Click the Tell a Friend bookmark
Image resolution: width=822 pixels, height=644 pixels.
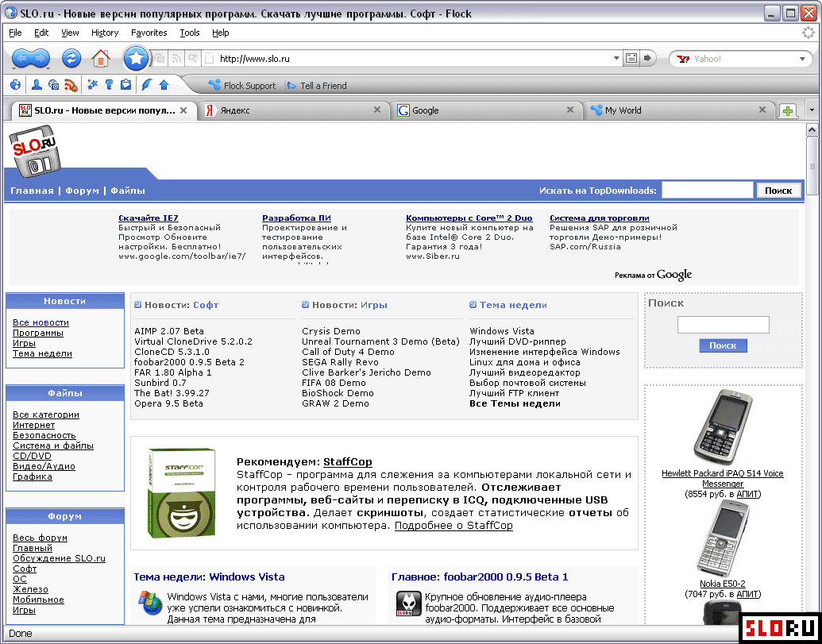click(x=316, y=86)
